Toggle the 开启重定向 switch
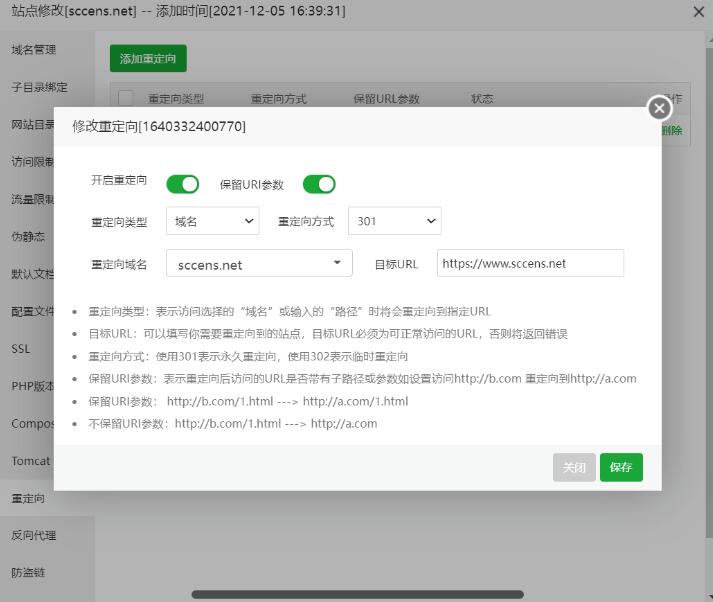 [183, 184]
